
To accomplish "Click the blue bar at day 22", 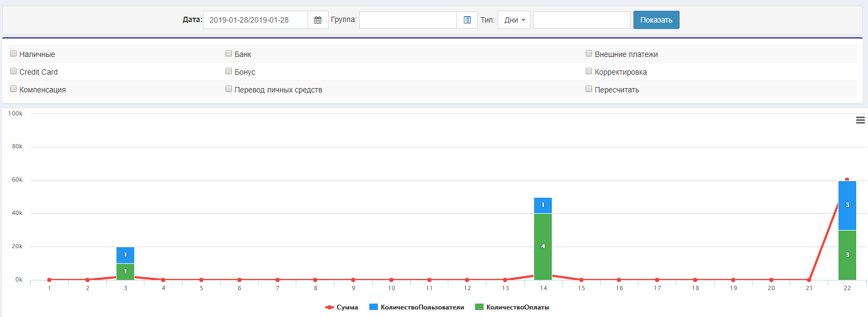I will click(847, 205).
